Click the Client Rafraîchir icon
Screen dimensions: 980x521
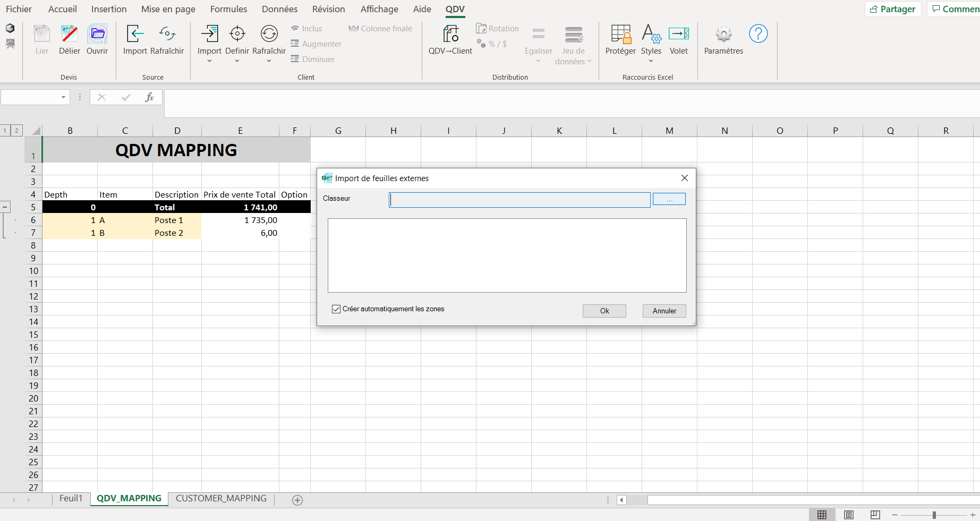click(x=269, y=35)
